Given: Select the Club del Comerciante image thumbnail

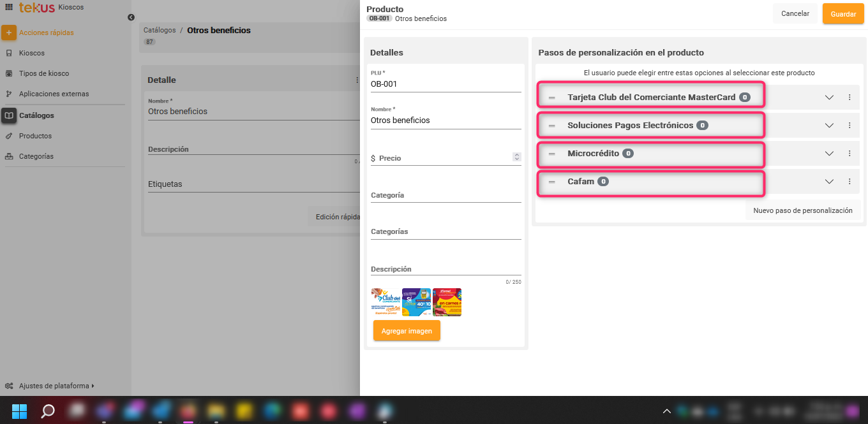Looking at the screenshot, I should click(385, 302).
